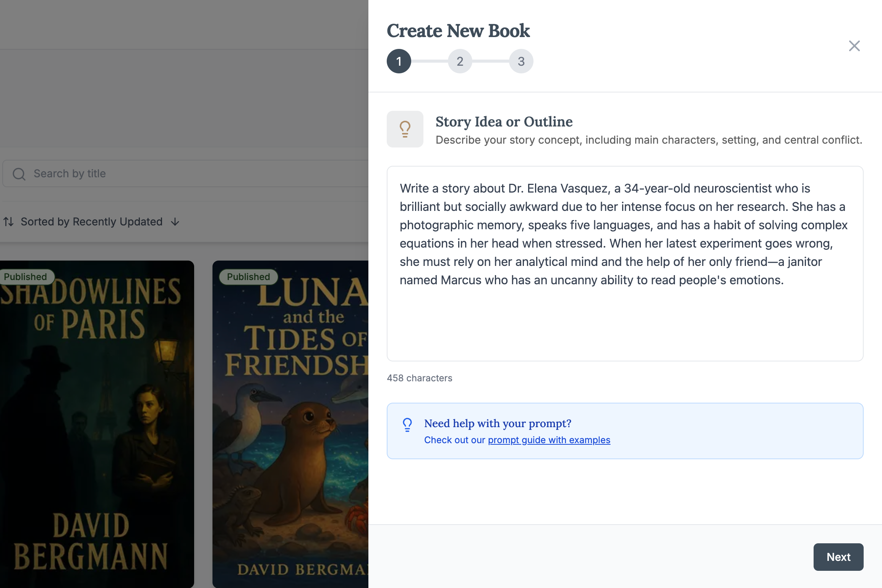
Task: Click the step 1 circle indicator
Action: 399,61
